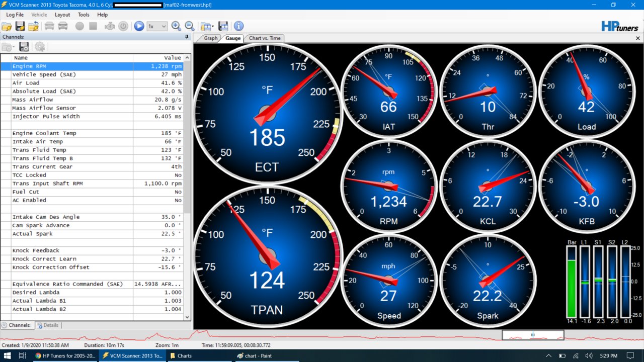Screen dimensions: 644x362
Task: Click the timeline position marker in overview box
Action: click(x=533, y=334)
